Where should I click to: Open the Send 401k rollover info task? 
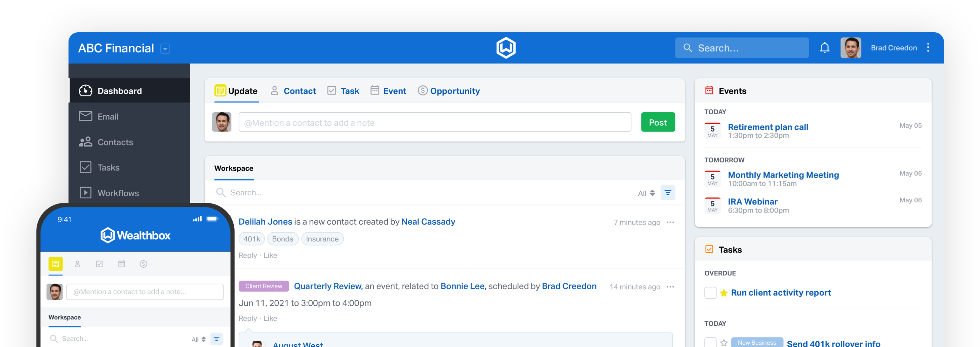(833, 343)
